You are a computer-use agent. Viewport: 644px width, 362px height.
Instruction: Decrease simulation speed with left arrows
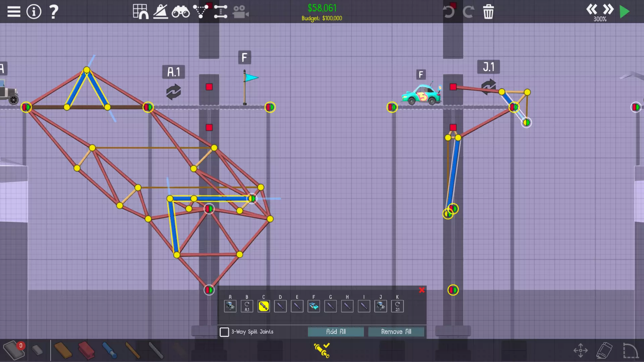click(591, 9)
